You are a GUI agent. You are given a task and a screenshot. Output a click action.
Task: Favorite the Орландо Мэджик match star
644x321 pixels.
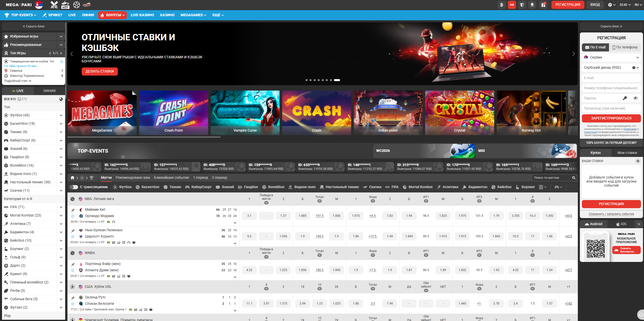pyautogui.click(x=73, y=216)
